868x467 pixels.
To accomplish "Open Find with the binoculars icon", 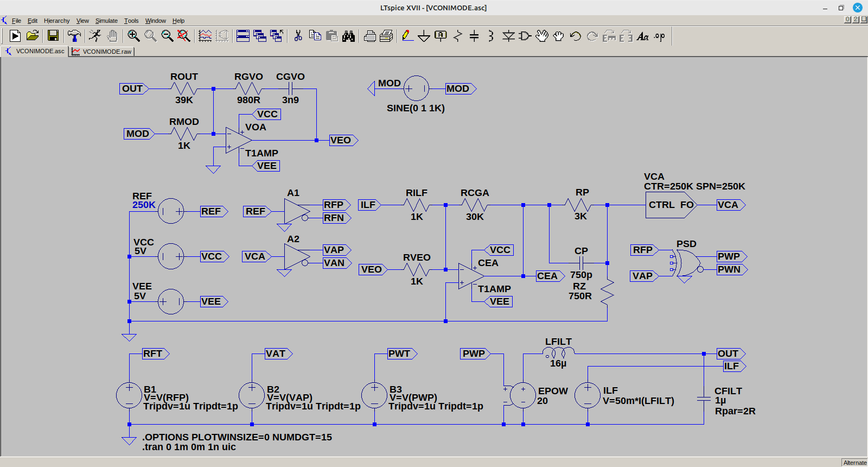I will tap(348, 36).
